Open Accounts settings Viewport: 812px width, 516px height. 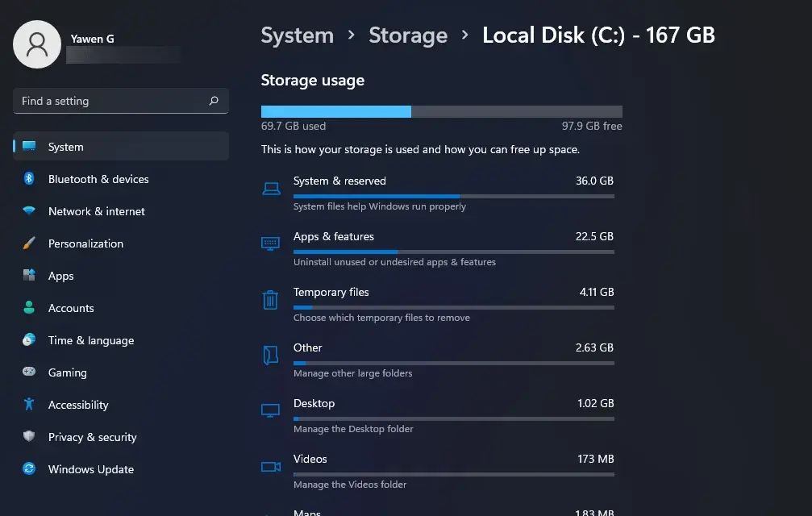[x=121, y=308]
